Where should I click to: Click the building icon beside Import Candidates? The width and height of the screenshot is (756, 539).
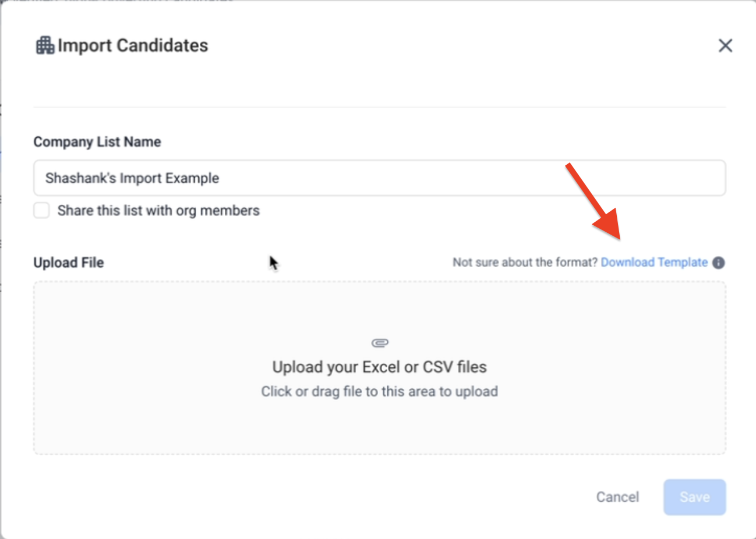[x=45, y=45]
